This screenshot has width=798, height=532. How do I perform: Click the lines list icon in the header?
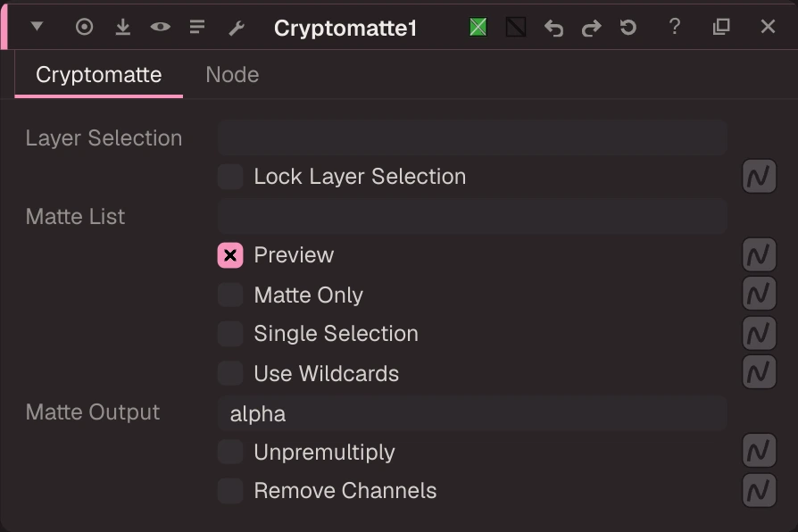[197, 27]
